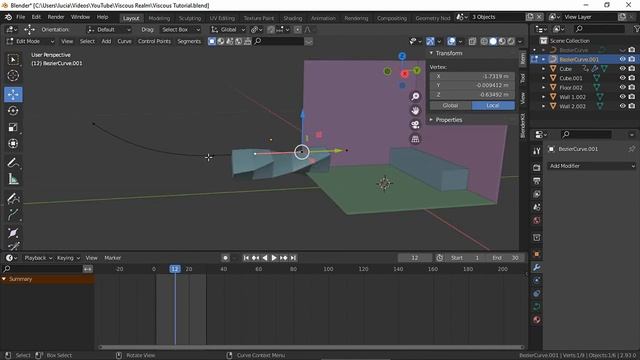Activate the Scale tool
Viewport: 640px width, 360px height.
click(13, 127)
